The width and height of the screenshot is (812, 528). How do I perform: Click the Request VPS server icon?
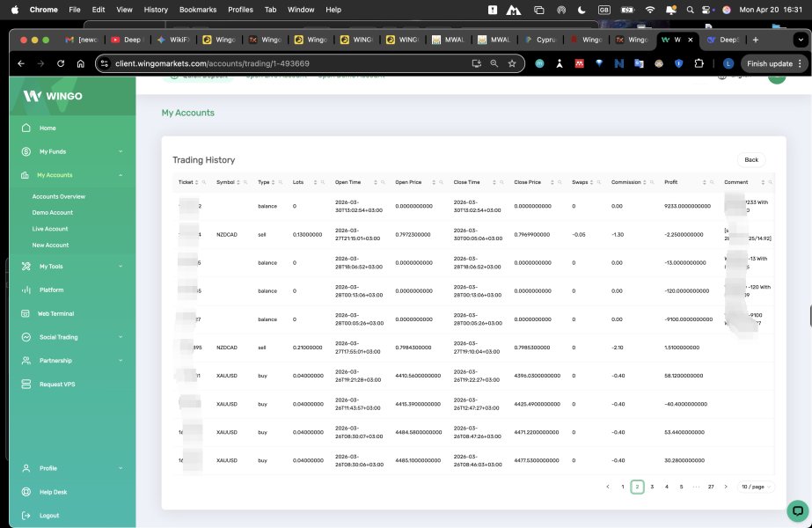point(26,385)
